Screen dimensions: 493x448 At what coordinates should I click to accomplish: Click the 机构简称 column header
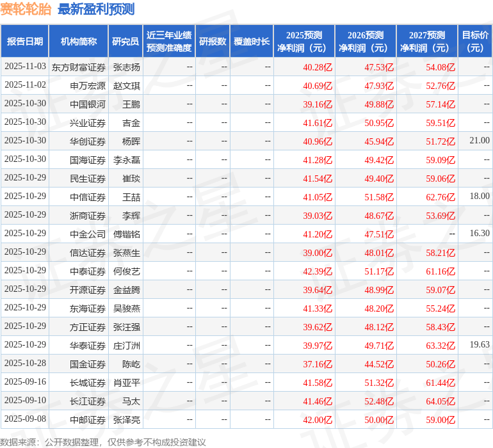click(x=79, y=42)
